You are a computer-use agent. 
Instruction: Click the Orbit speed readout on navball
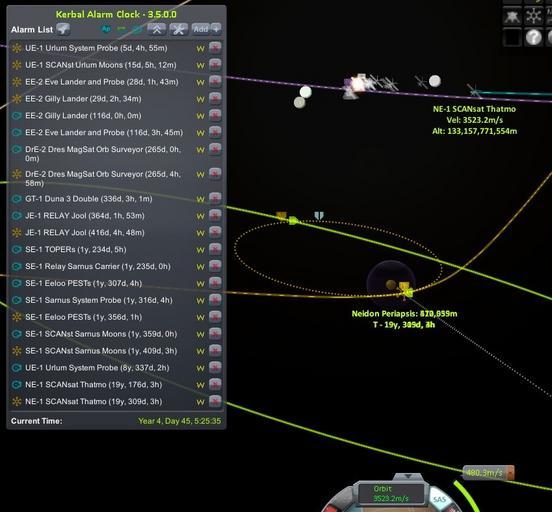coord(391,493)
